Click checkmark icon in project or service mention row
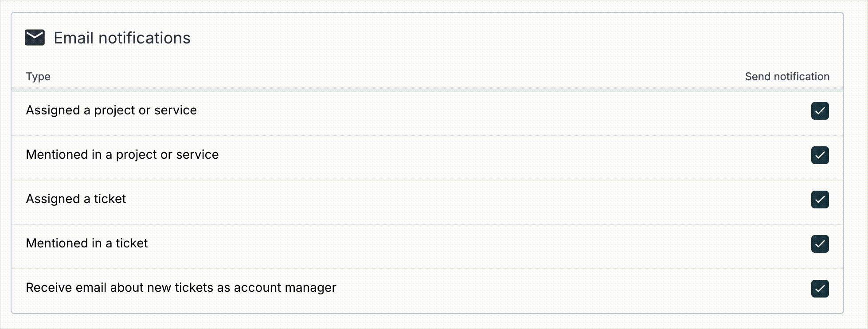 [x=820, y=155]
